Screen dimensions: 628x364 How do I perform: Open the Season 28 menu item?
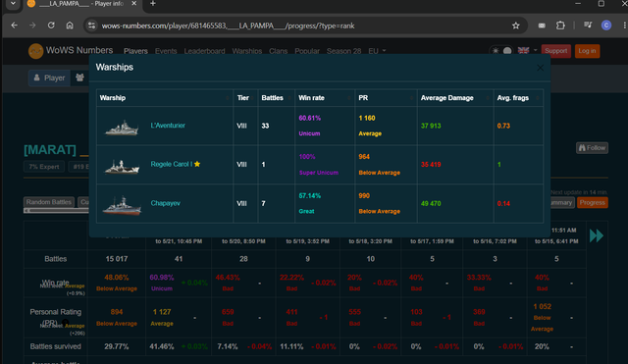click(343, 51)
